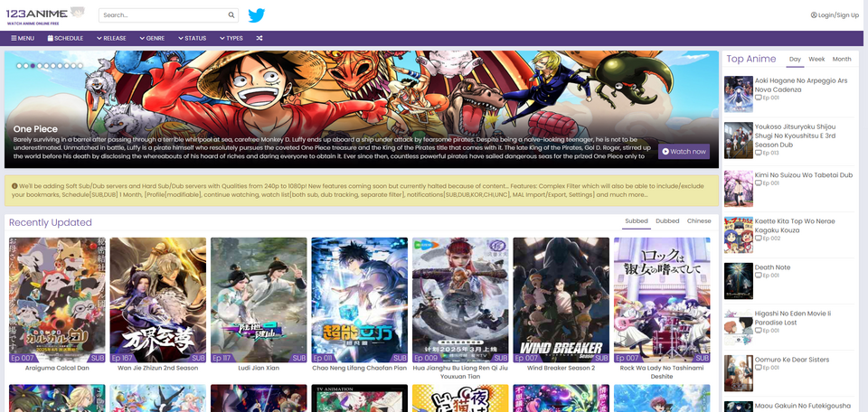This screenshot has width=868, height=412.
Task: Open Araiguma Calcal Dan poster
Action: pyautogui.click(x=57, y=300)
